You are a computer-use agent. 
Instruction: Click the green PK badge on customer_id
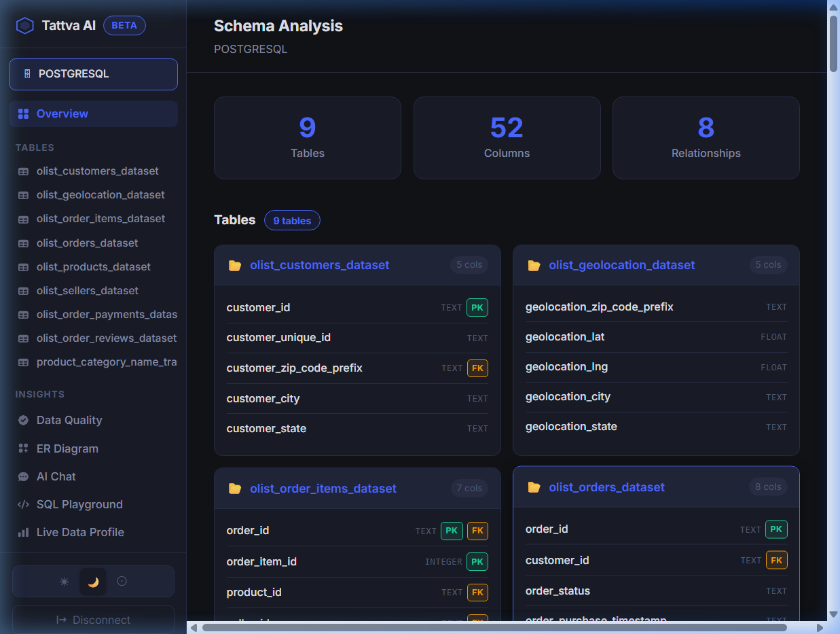click(x=477, y=307)
